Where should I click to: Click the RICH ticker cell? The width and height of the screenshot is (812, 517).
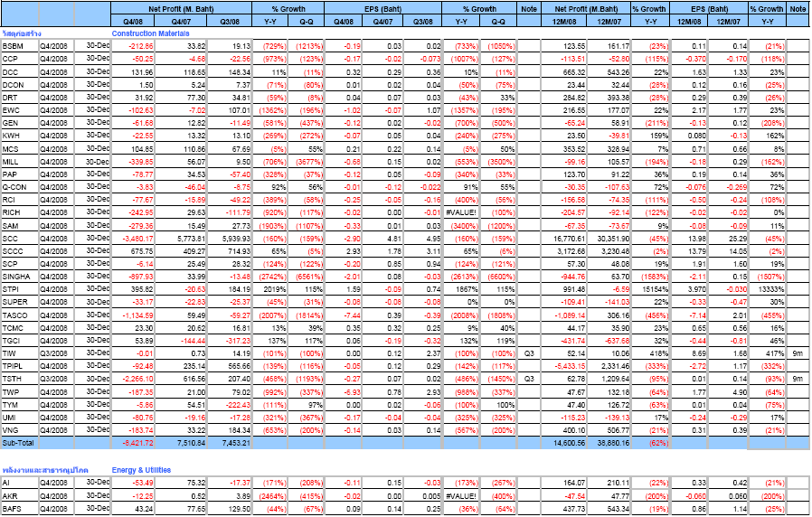click(x=20, y=212)
